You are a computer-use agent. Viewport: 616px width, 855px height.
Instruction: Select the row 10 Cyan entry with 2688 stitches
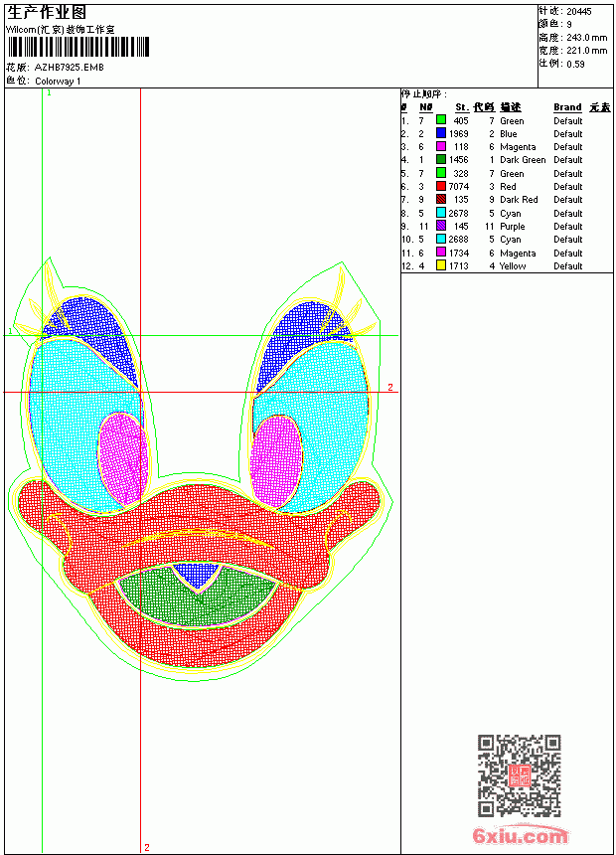pyautogui.click(x=507, y=240)
